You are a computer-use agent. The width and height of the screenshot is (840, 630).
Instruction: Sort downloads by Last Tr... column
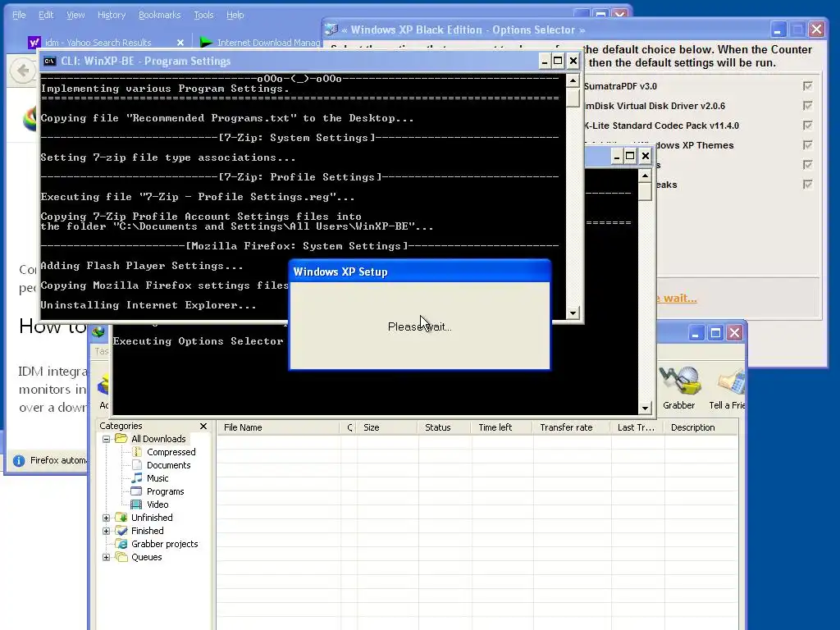click(637, 427)
